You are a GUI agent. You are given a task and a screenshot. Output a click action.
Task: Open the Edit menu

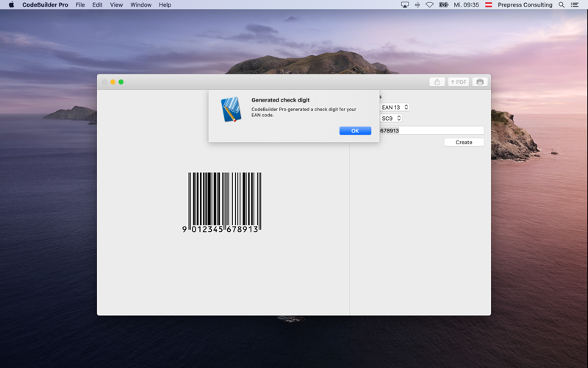pyautogui.click(x=98, y=5)
